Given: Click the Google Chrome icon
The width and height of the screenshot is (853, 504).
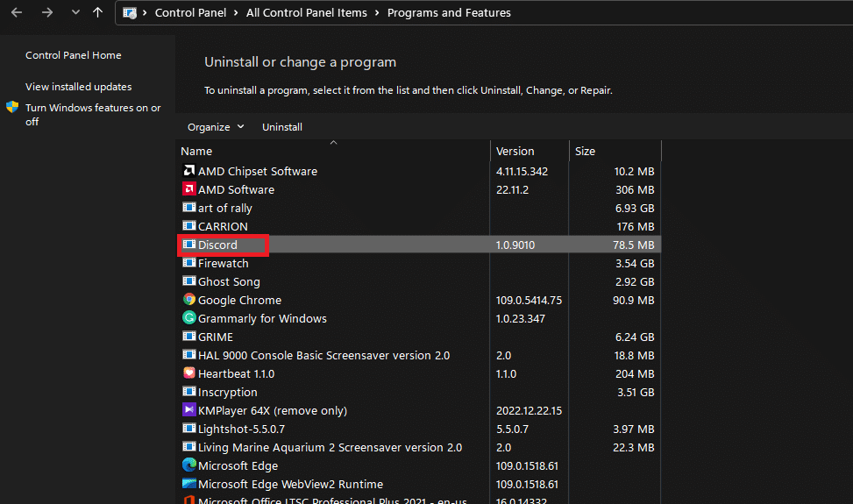Looking at the screenshot, I should [x=188, y=300].
